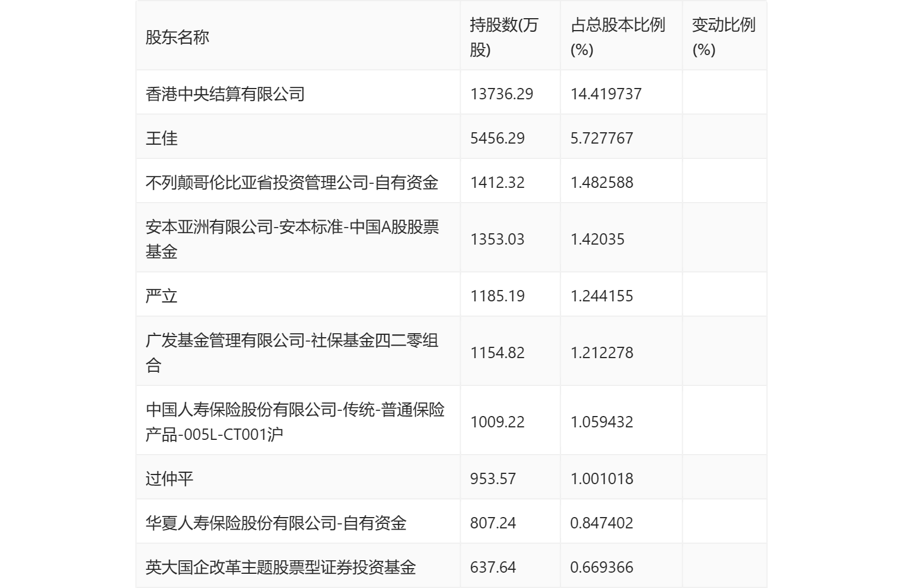The image size is (903, 588).
Task: Select 安本亚洲有限公司-安本标准-中国A股股票基金 name
Action: point(292,239)
